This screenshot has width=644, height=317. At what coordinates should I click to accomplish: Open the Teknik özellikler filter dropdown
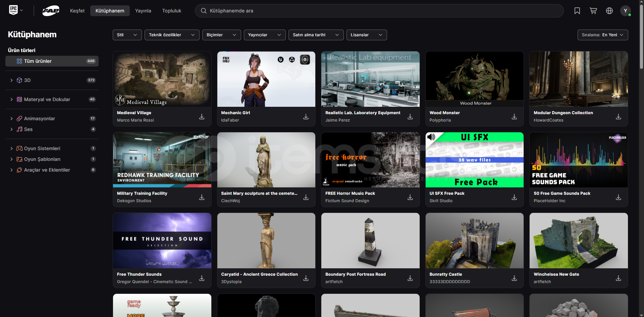point(171,35)
